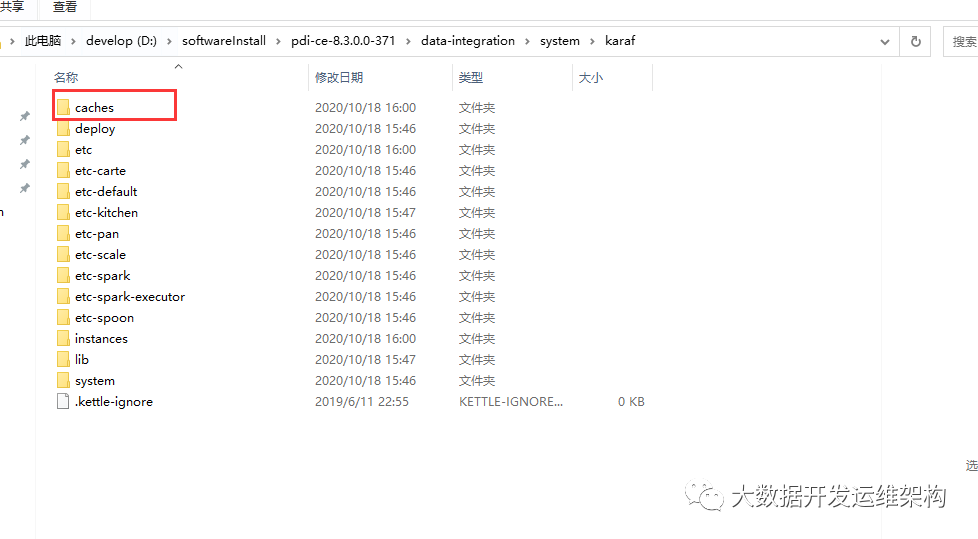The image size is (978, 539).
Task: Sort by 类型 column header
Action: [471, 77]
